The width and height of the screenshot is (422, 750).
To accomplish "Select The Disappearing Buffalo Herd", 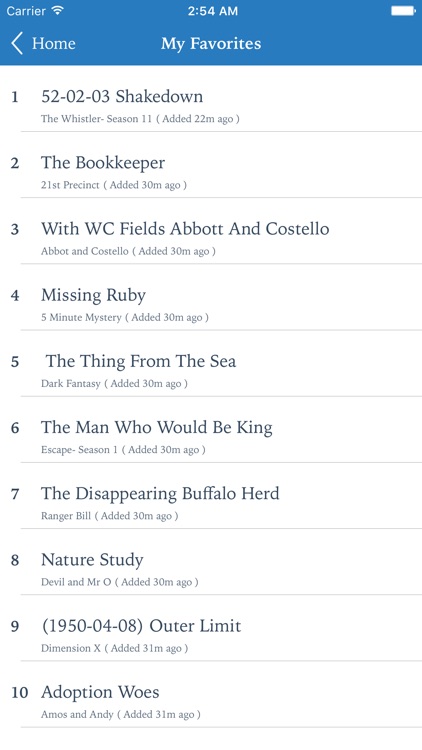I will pos(211,496).
